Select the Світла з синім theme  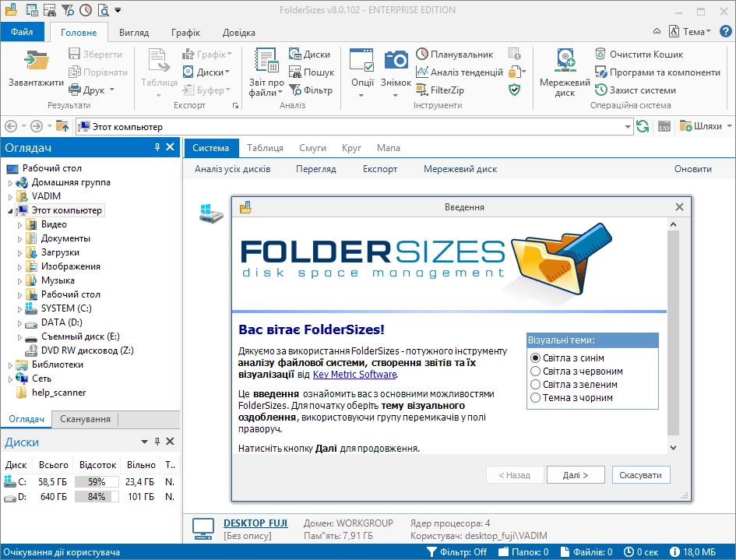pos(567,357)
